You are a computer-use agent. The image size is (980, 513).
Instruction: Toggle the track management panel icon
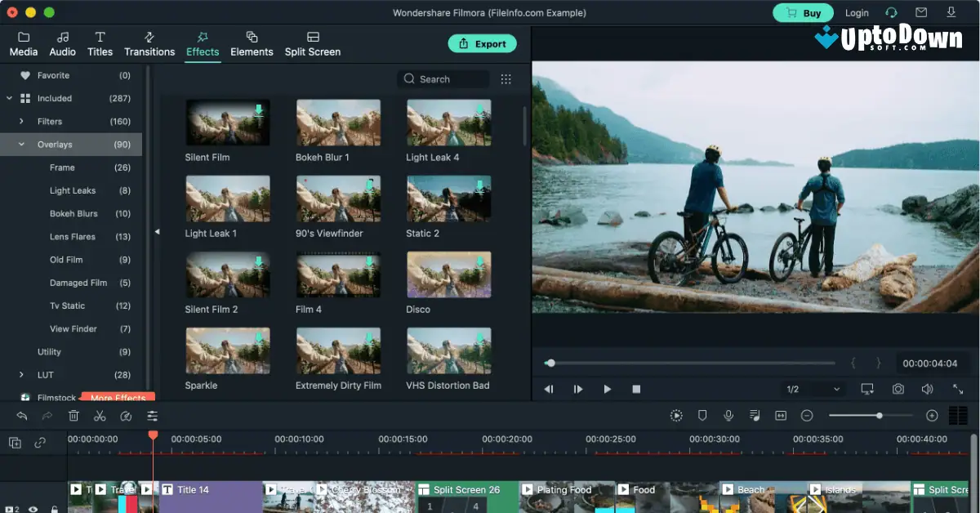14,442
